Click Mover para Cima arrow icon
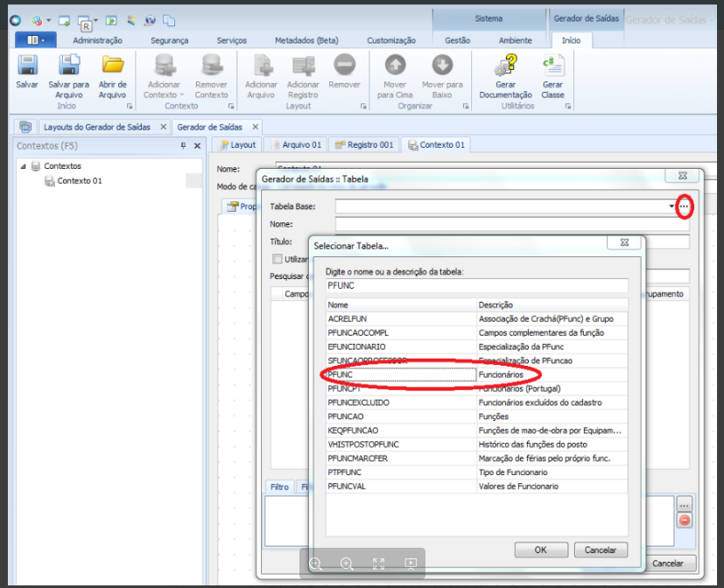 coord(395,65)
